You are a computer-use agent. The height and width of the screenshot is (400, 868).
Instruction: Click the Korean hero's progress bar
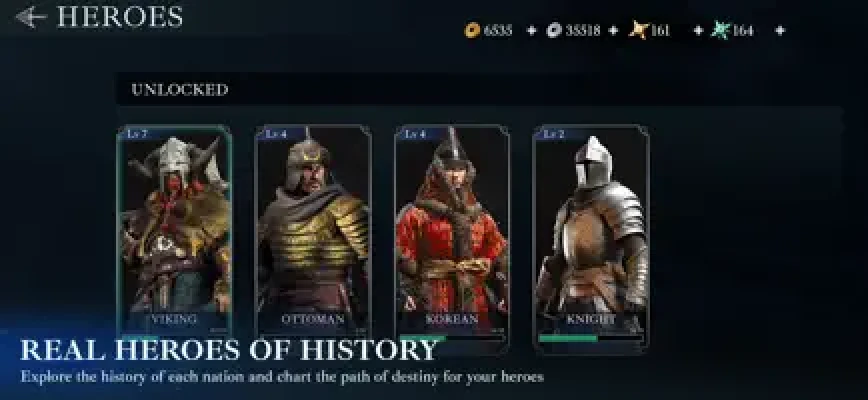point(452,338)
